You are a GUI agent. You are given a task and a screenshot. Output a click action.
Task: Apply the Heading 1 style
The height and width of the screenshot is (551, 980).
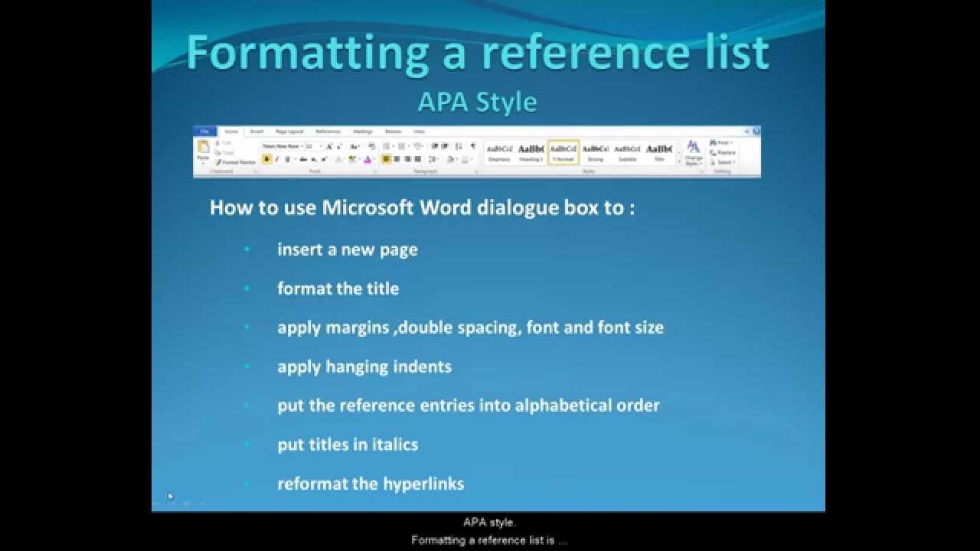(531, 153)
